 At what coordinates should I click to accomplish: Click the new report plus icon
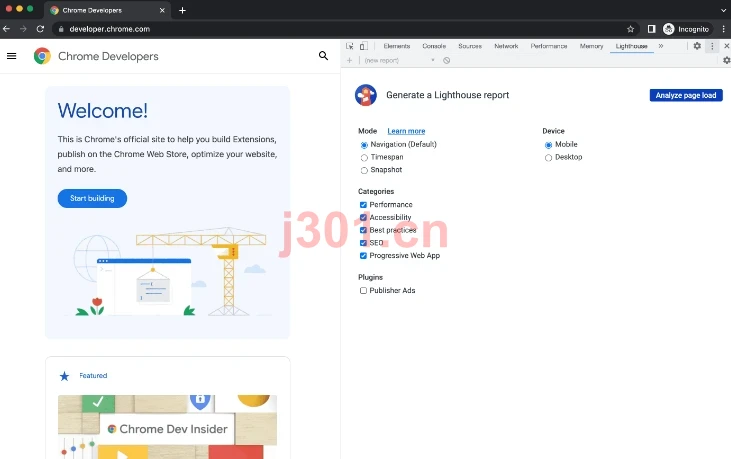coord(349,60)
